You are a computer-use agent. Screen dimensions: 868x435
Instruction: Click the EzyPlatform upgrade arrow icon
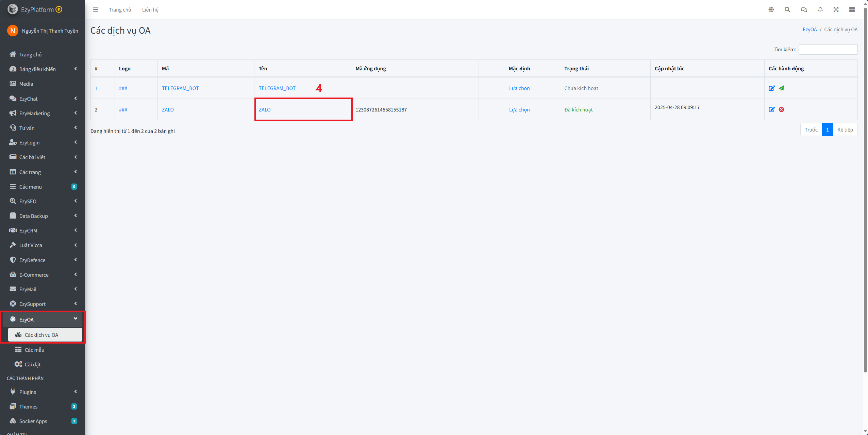pos(59,9)
